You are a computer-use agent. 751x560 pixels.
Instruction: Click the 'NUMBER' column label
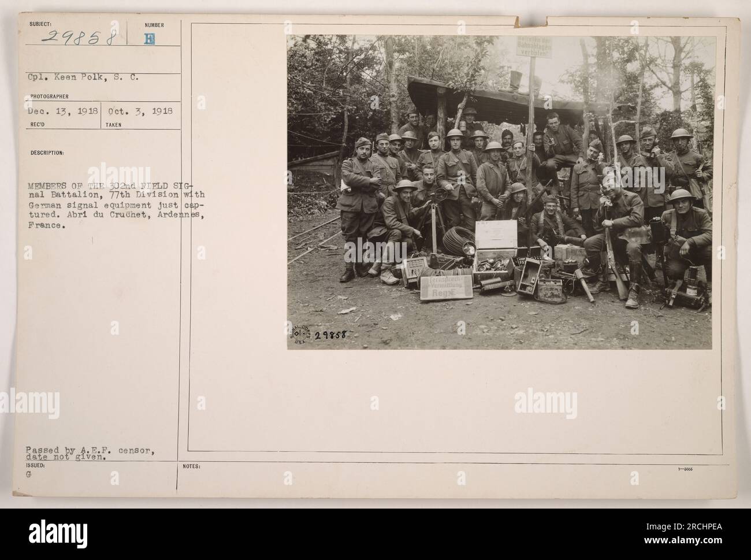point(155,25)
